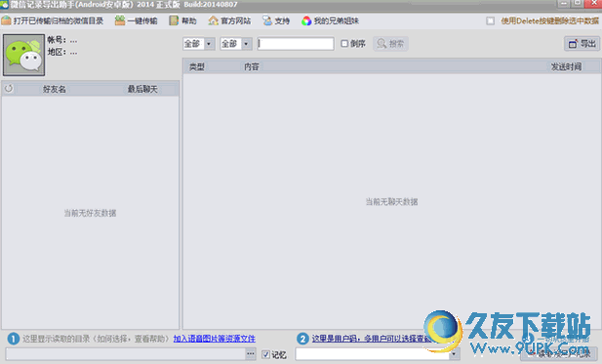Open user code dropdown at bottom

tap(454, 354)
